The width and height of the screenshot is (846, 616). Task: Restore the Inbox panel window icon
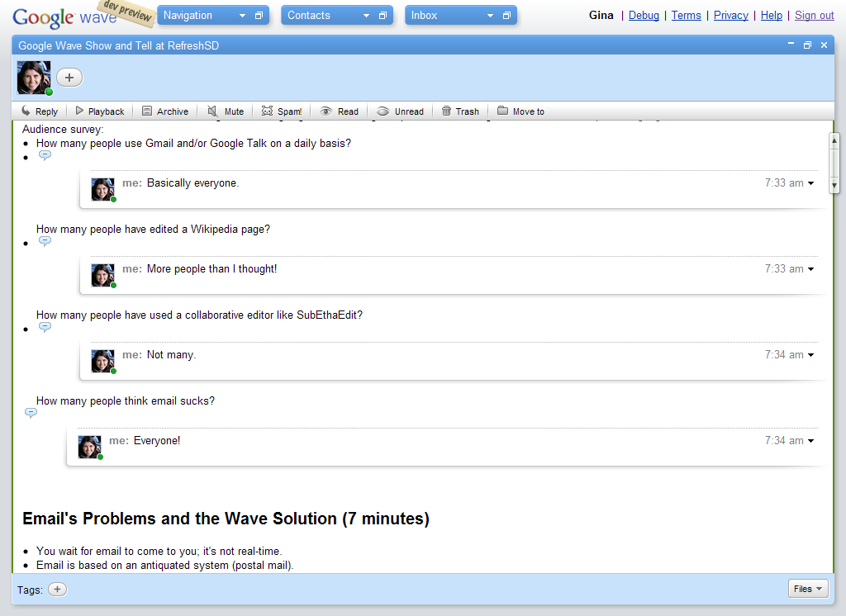506,16
